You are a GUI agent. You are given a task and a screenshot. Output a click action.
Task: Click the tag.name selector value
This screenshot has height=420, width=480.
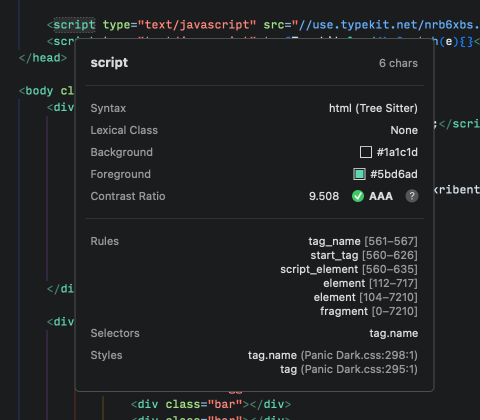393,333
